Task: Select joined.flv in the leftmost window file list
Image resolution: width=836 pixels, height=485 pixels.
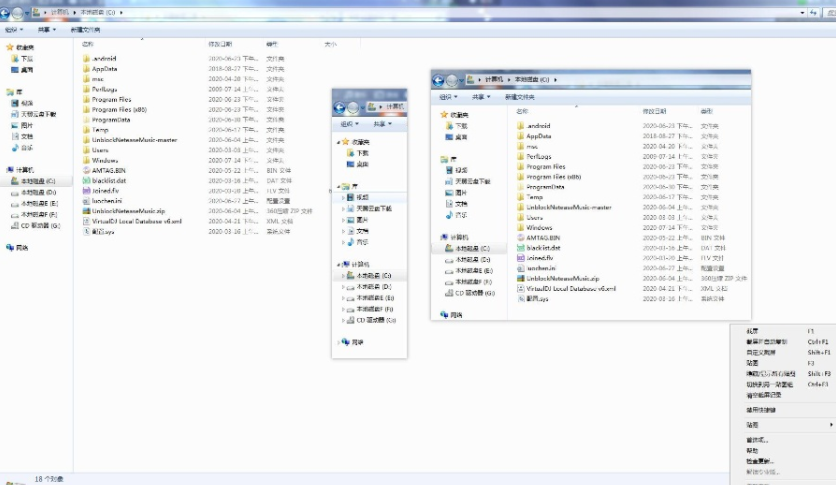Action: 106,190
